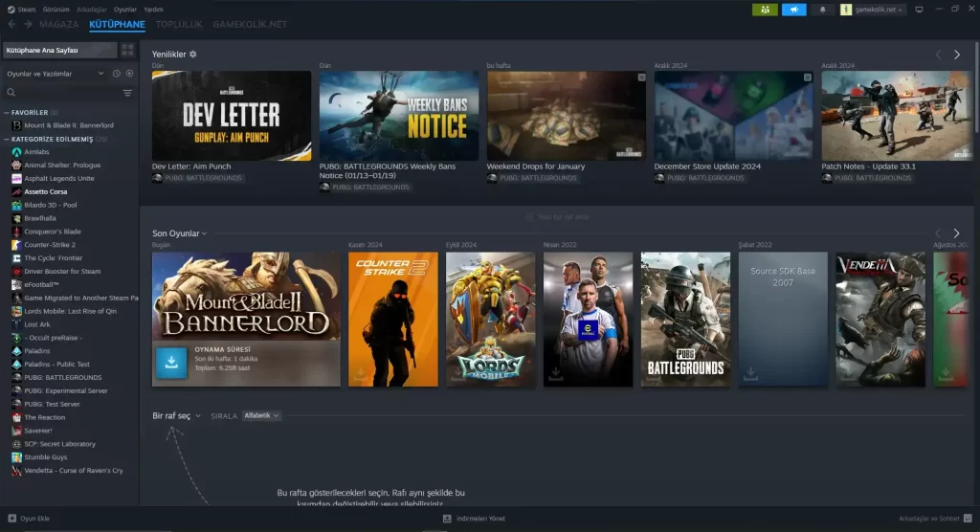Open the GAMEKOLIK.NET profile tab
This screenshot has width=980, height=532.
click(250, 24)
